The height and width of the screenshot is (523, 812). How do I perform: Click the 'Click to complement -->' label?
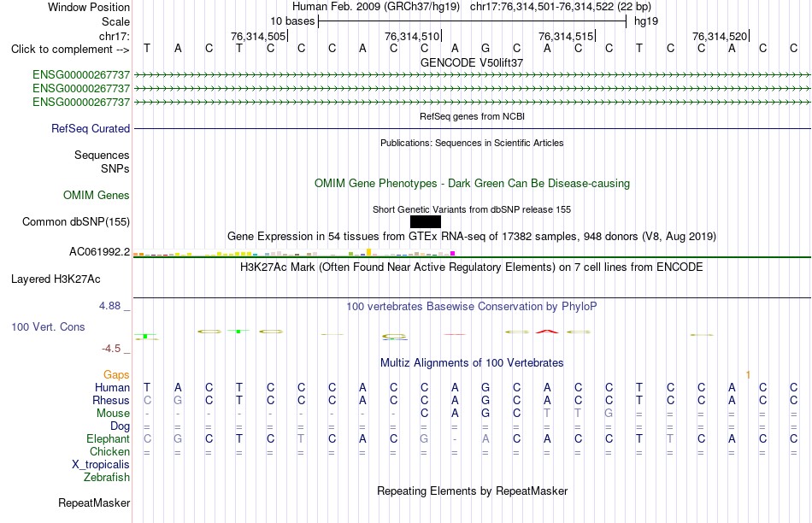70,50
